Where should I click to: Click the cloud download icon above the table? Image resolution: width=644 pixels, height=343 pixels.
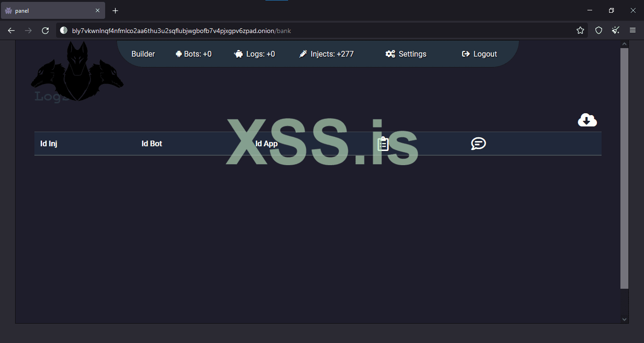(x=587, y=120)
